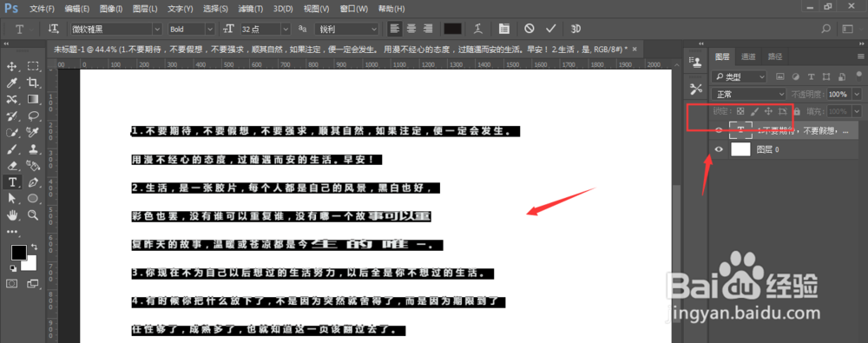Open the workspace switcher dropdown
868x343 pixels.
pos(852,29)
